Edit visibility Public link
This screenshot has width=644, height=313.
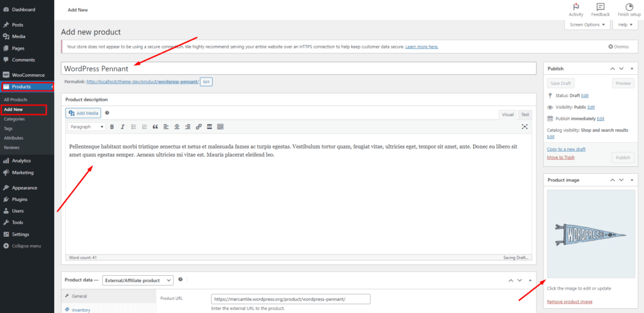point(591,107)
